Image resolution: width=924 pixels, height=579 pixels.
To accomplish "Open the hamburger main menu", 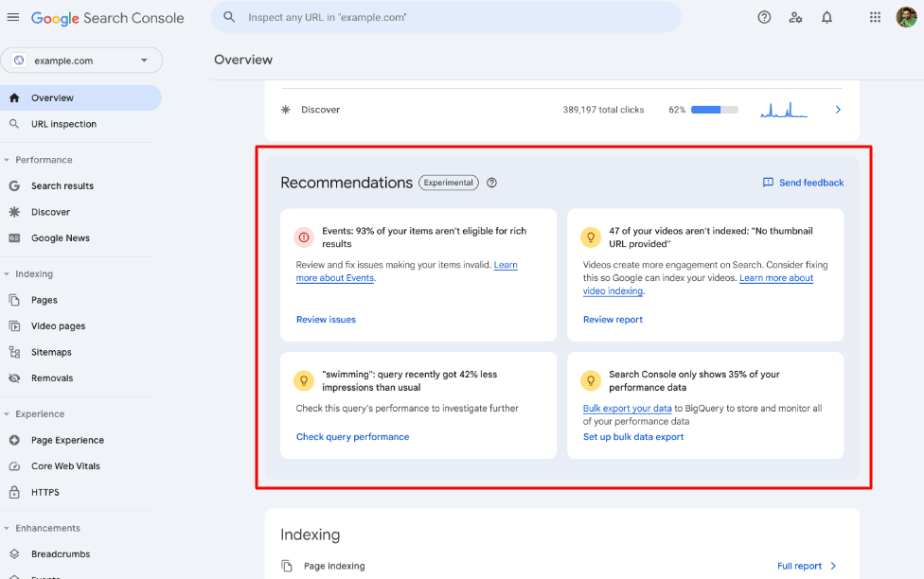I will (13, 18).
